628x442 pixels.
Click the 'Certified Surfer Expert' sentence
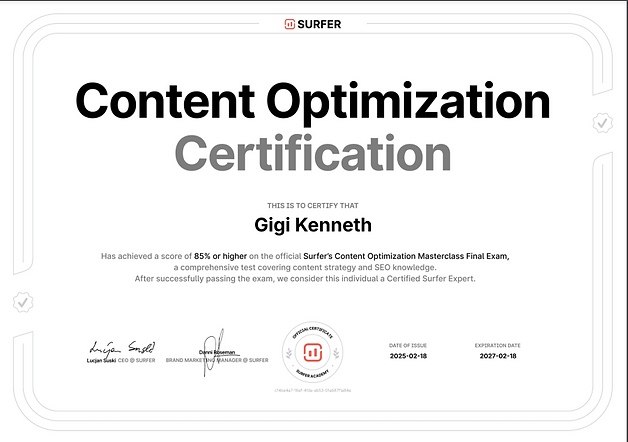305,279
